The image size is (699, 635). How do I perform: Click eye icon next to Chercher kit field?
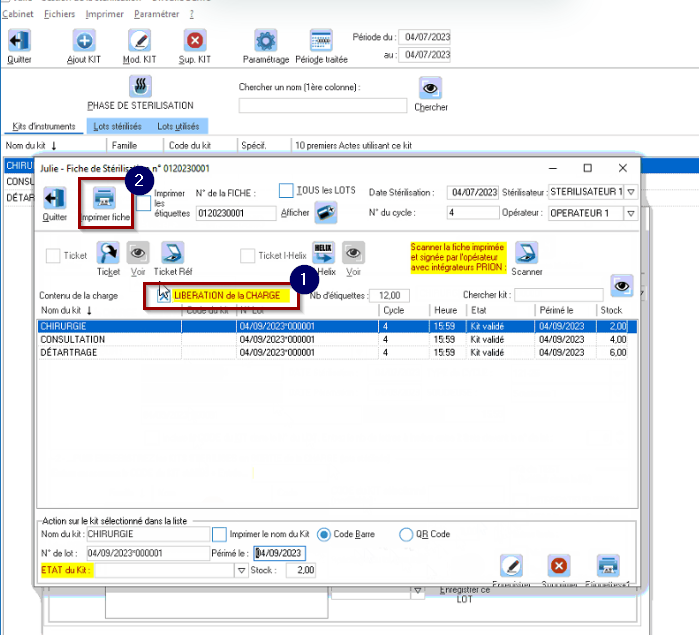622,285
